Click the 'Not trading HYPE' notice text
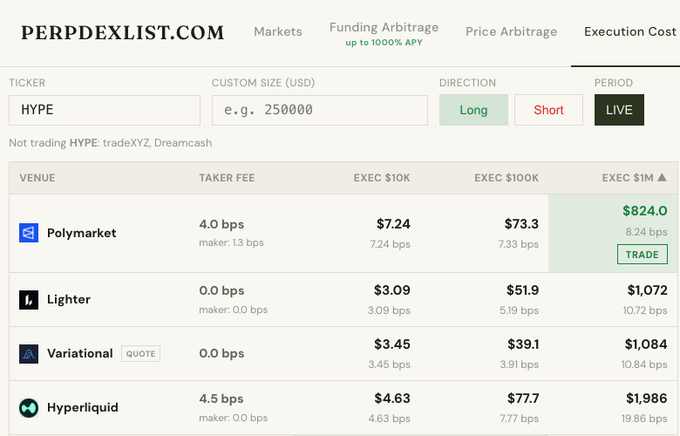The image size is (680, 436). coord(111,143)
